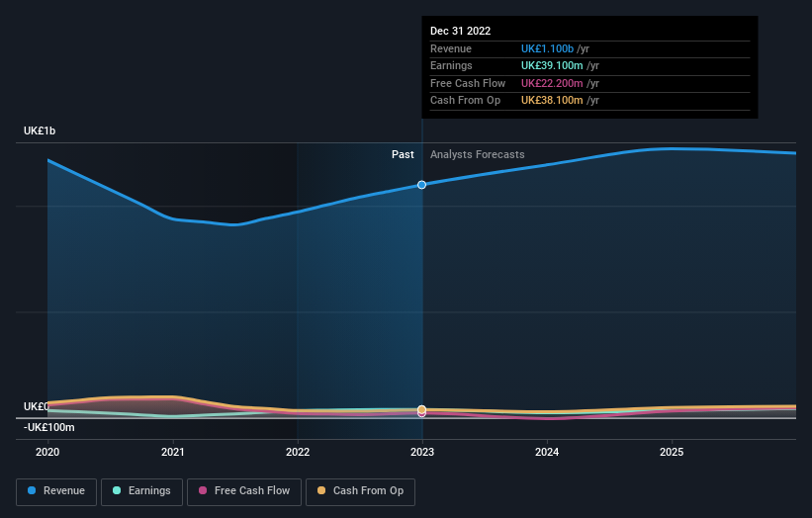This screenshot has height=518, width=812.
Task: Click the Cash From Op value UK£38.100m
Action: (552, 101)
